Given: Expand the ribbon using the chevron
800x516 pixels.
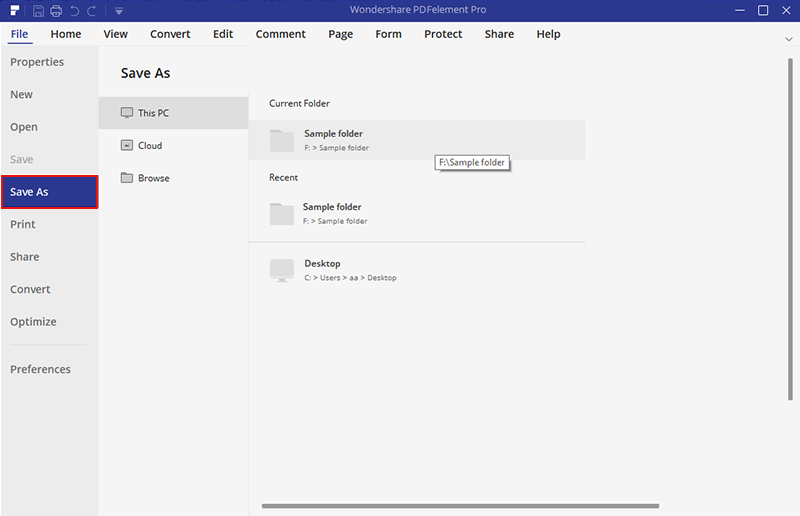Looking at the screenshot, I should coord(788,38).
